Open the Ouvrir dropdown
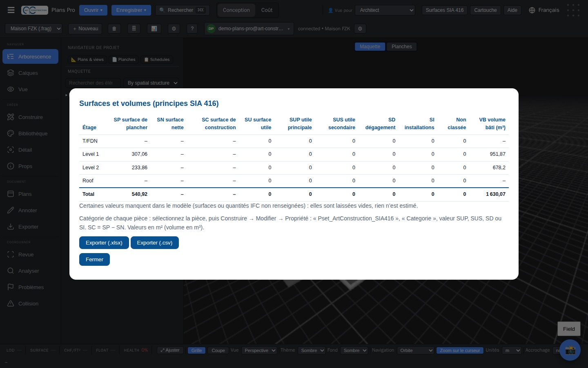 [x=93, y=10]
